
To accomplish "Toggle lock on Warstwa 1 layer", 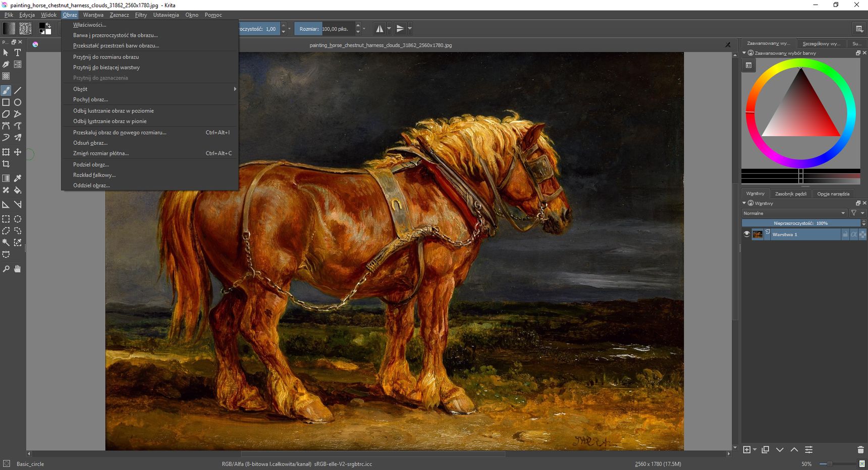I will point(845,234).
